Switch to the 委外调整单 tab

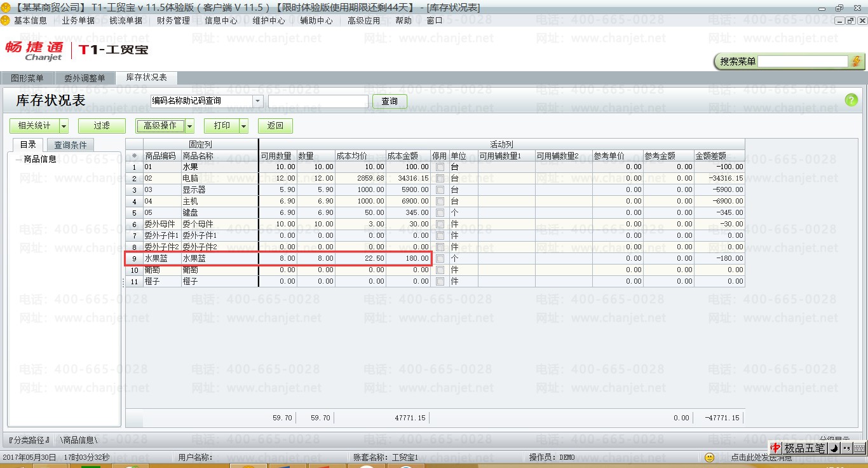coord(85,78)
